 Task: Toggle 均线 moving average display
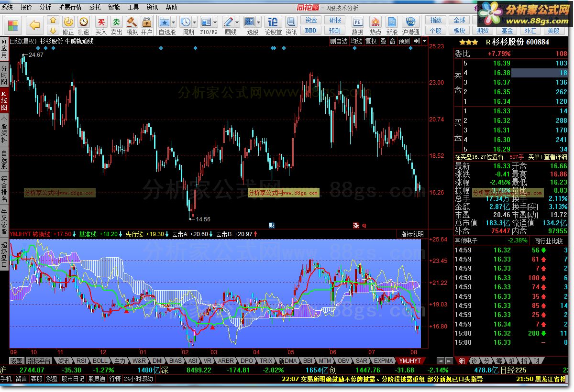[356, 41]
